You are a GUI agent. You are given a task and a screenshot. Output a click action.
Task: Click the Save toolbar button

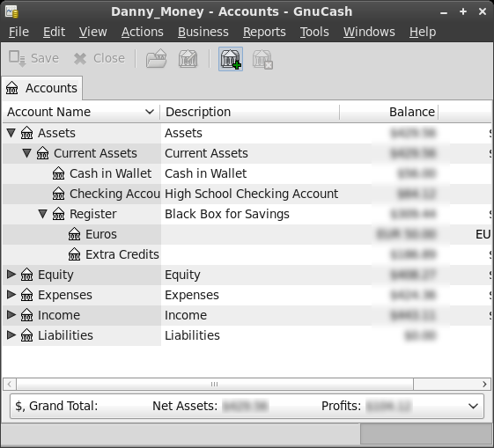click(33, 59)
